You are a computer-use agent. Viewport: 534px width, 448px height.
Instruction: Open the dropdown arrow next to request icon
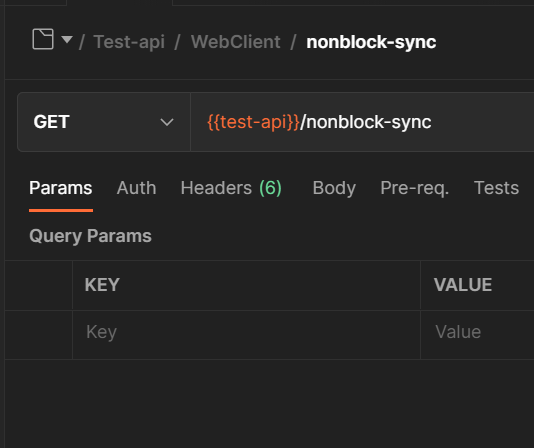coord(67,40)
